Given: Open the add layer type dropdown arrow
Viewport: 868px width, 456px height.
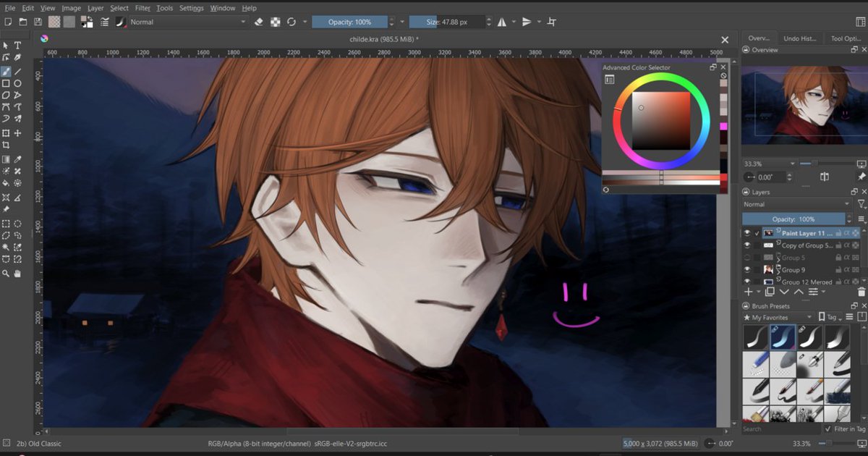Looking at the screenshot, I should (759, 292).
